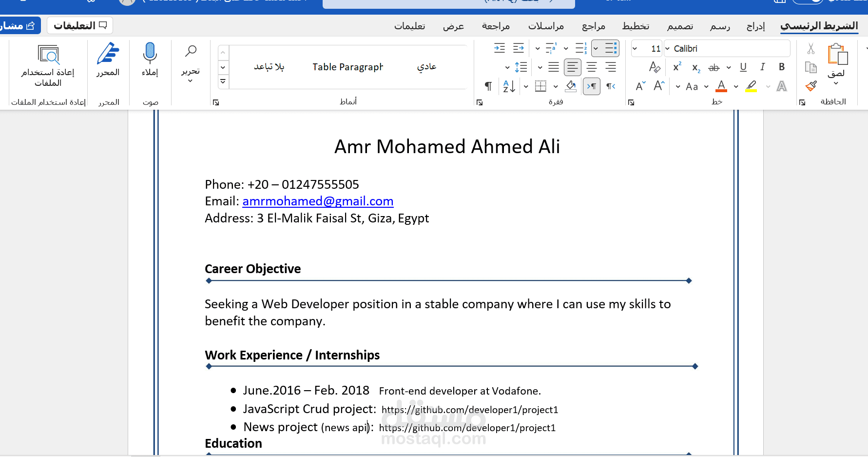Click the Change Case Aa icon
The image size is (868, 457).
click(x=692, y=87)
